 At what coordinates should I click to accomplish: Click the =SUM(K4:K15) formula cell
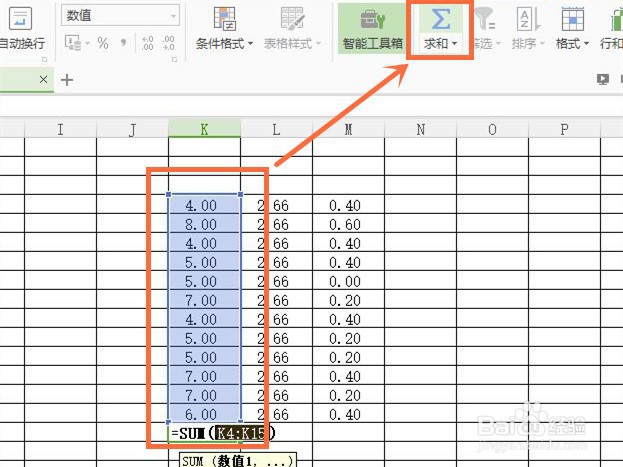click(222, 433)
